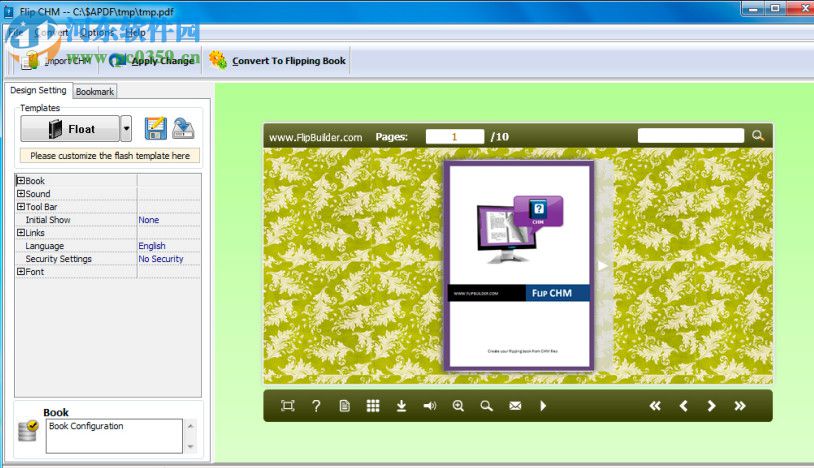Click the print page icon in flipbook toolbar
Screen dimensions: 814x468
pyautogui.click(x=344, y=406)
